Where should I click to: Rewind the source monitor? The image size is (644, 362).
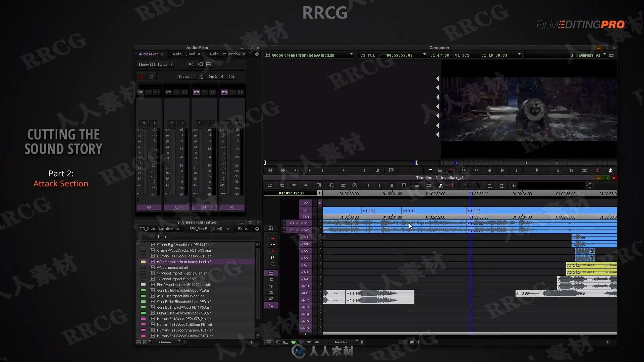[x=270, y=170]
